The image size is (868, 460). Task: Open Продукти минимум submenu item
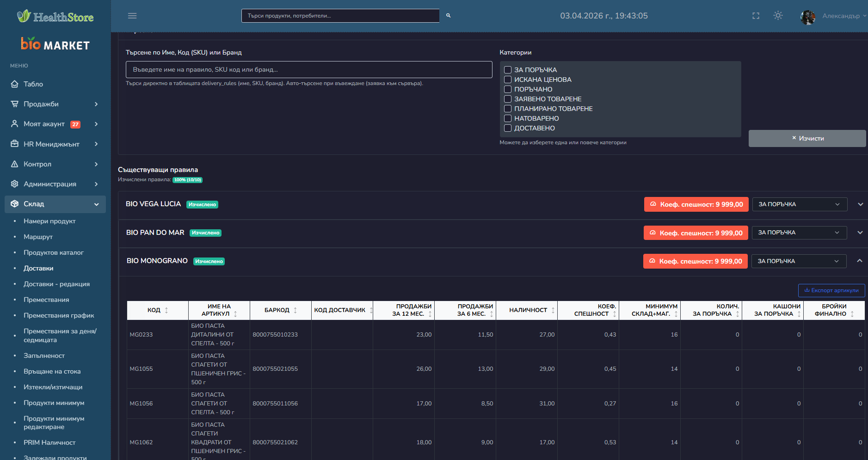pyautogui.click(x=54, y=403)
